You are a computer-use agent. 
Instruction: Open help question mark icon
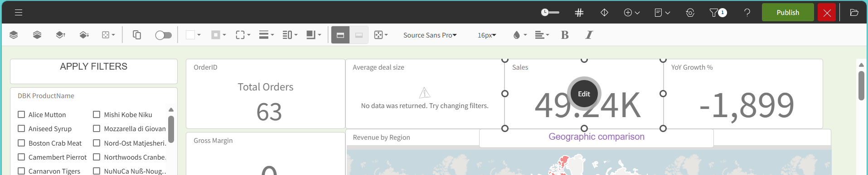[x=747, y=13]
